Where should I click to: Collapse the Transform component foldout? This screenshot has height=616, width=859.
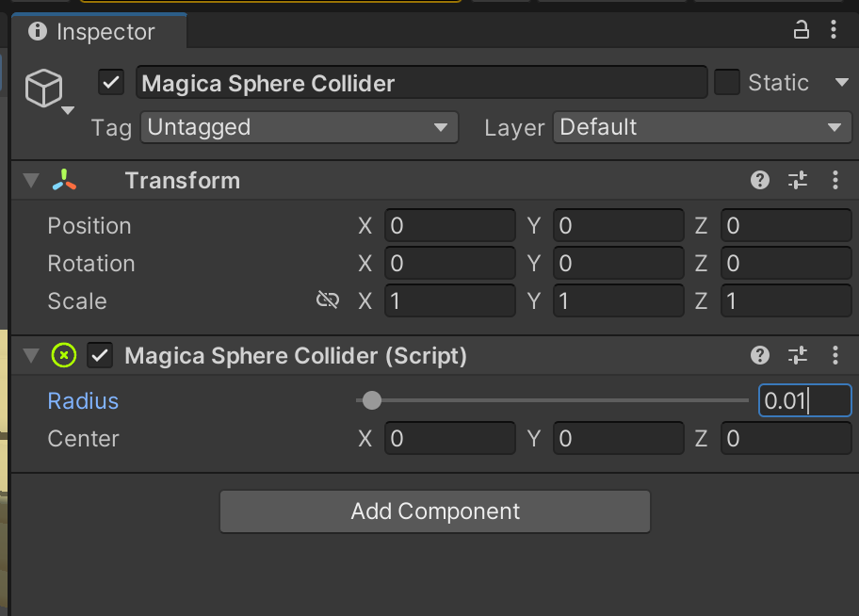[31, 180]
